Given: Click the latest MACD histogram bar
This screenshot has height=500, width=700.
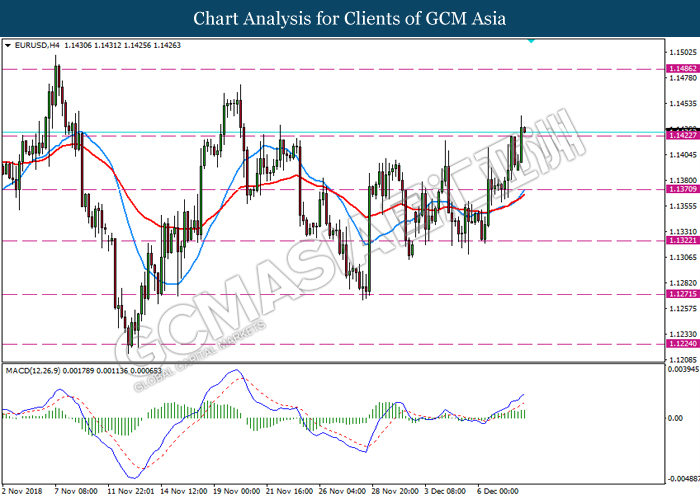Looking at the screenshot, I should tap(525, 414).
